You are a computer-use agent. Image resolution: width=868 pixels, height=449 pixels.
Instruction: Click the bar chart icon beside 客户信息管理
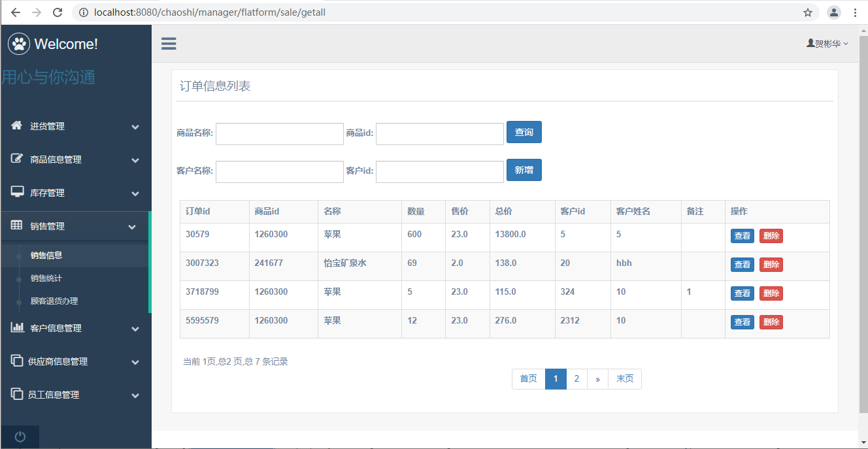point(17,327)
